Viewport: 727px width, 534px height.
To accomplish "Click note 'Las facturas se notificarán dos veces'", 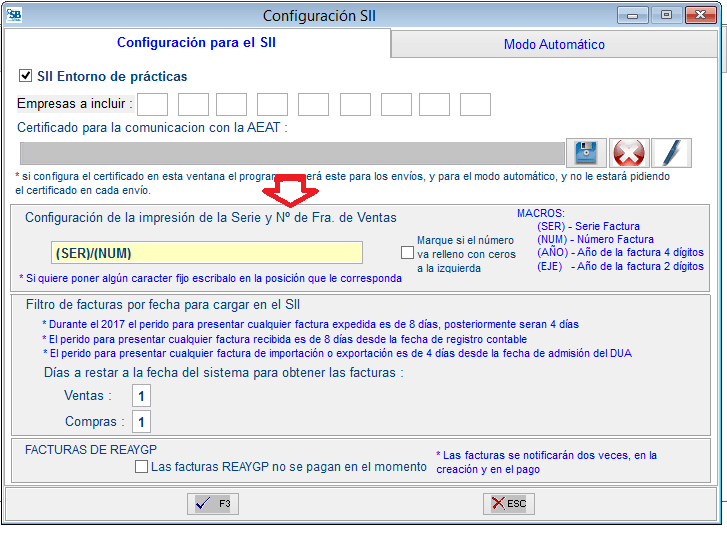I will [x=547, y=462].
